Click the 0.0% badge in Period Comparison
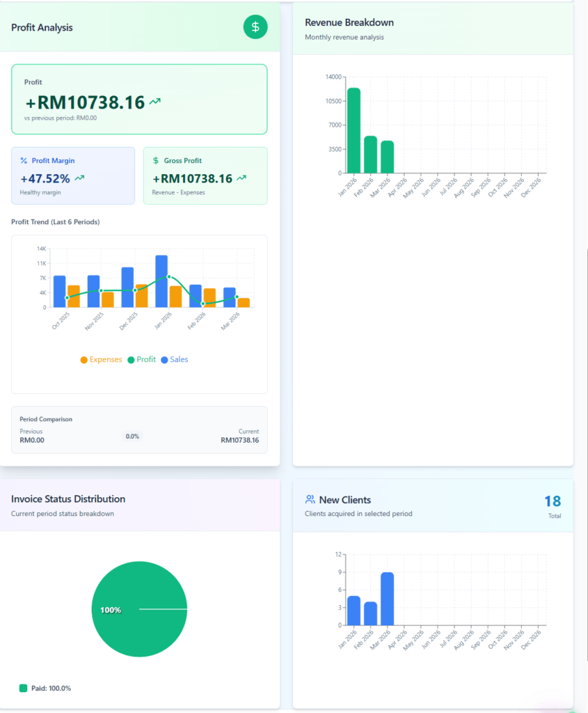This screenshot has width=588, height=713. [132, 436]
